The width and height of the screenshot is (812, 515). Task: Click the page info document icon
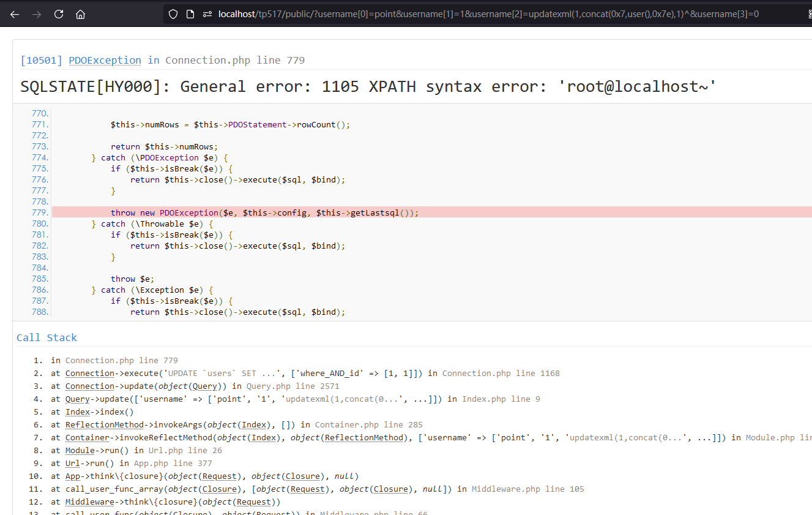(190, 14)
